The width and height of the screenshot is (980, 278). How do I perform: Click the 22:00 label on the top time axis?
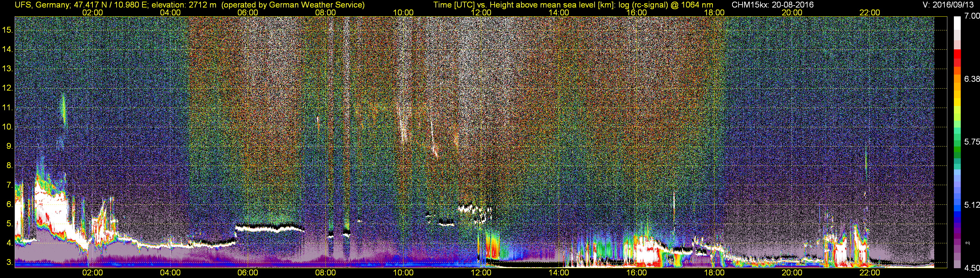[x=870, y=12]
